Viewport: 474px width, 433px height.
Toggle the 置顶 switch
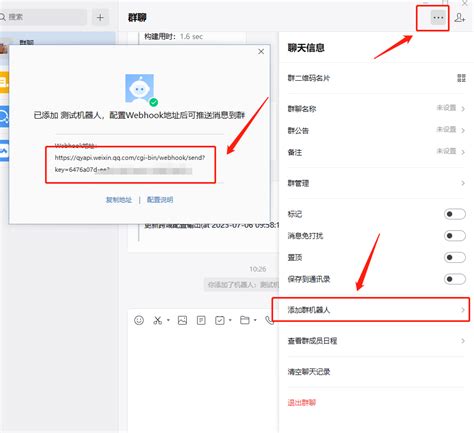pos(455,257)
